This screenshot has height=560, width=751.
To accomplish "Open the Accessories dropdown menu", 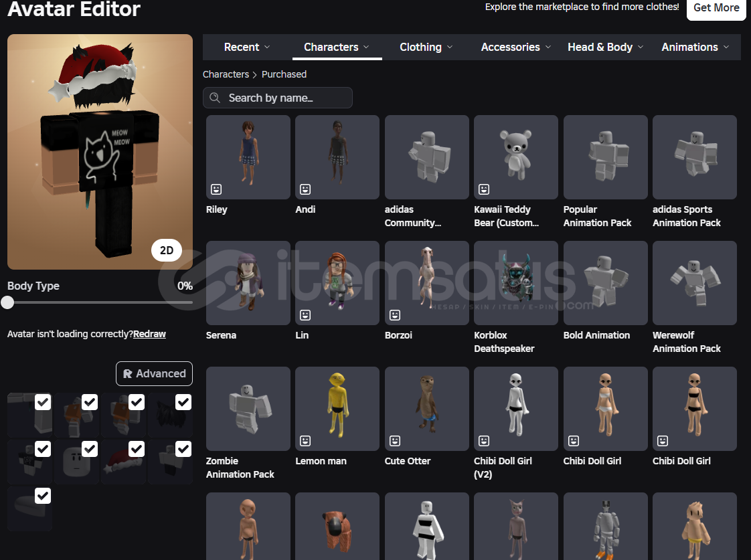I will 516,47.
